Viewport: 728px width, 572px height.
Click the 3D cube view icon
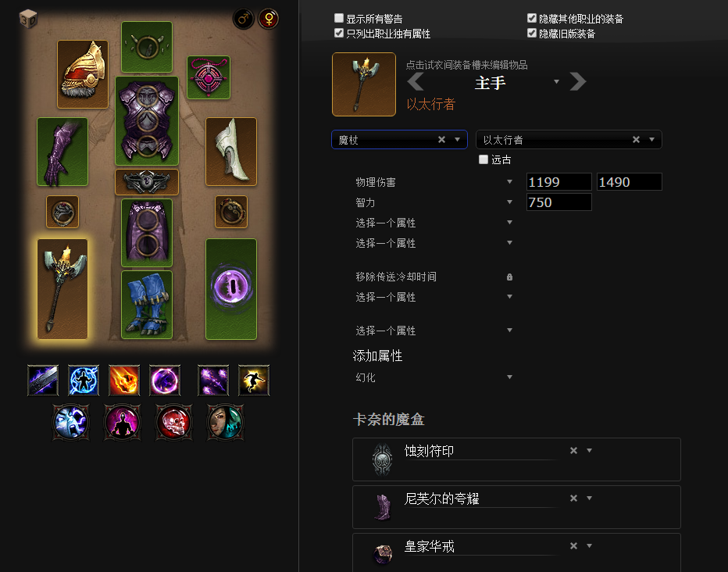coord(28,20)
